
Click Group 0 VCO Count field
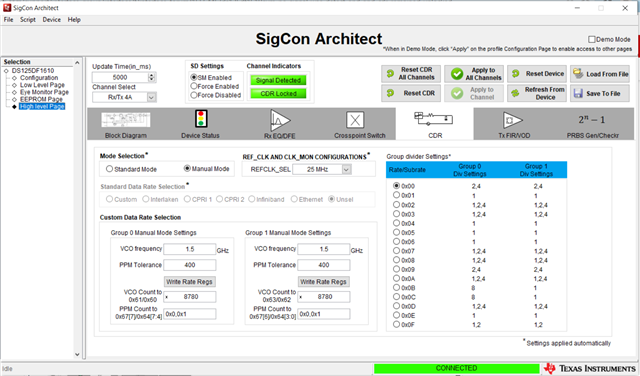coord(190,297)
